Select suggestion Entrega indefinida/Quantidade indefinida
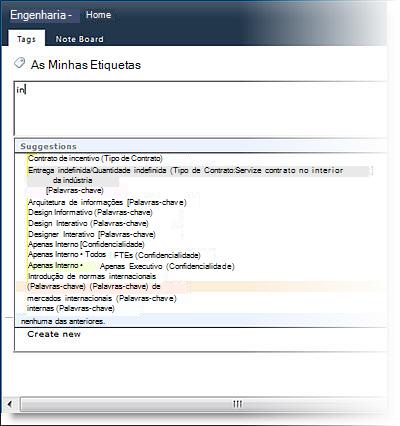 tap(185, 170)
